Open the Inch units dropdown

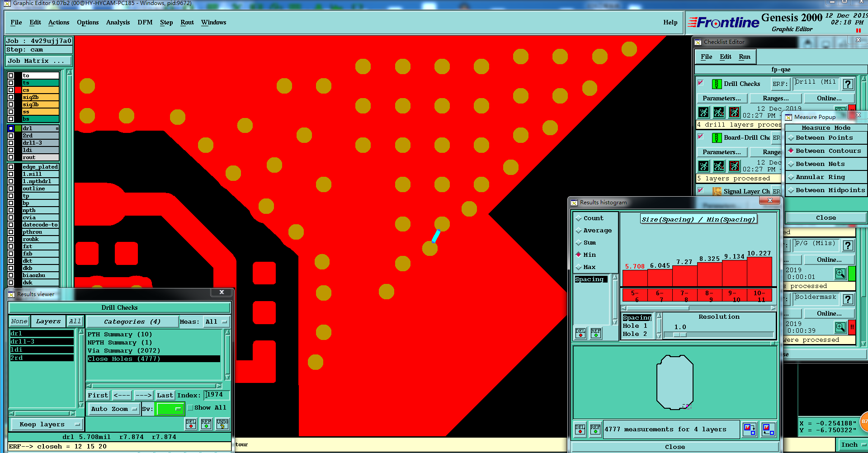(852, 445)
